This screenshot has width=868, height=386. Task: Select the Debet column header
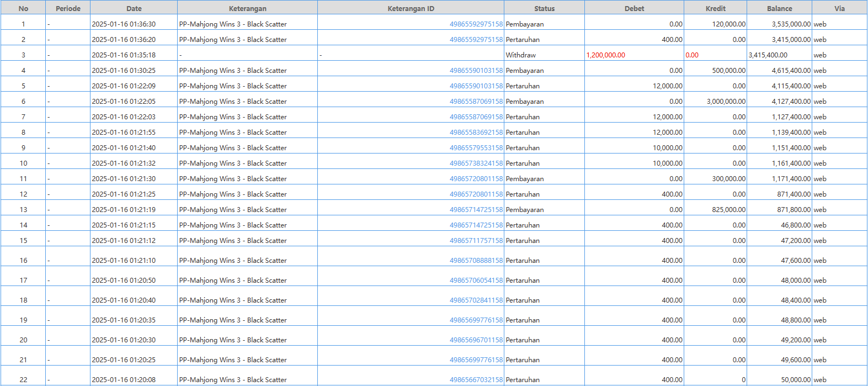point(634,8)
